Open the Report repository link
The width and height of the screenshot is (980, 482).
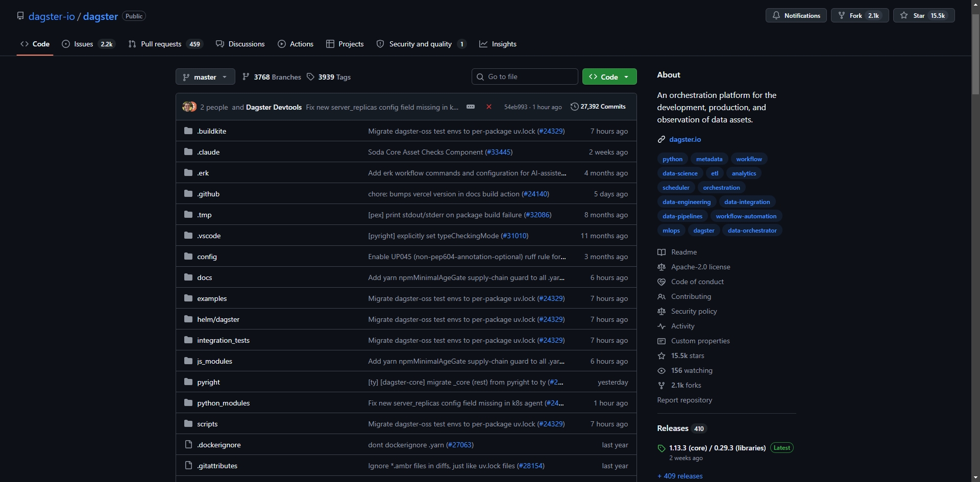(684, 400)
